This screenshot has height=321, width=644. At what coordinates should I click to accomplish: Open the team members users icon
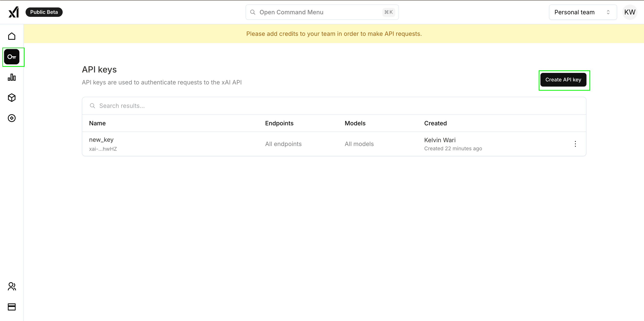coord(12,286)
